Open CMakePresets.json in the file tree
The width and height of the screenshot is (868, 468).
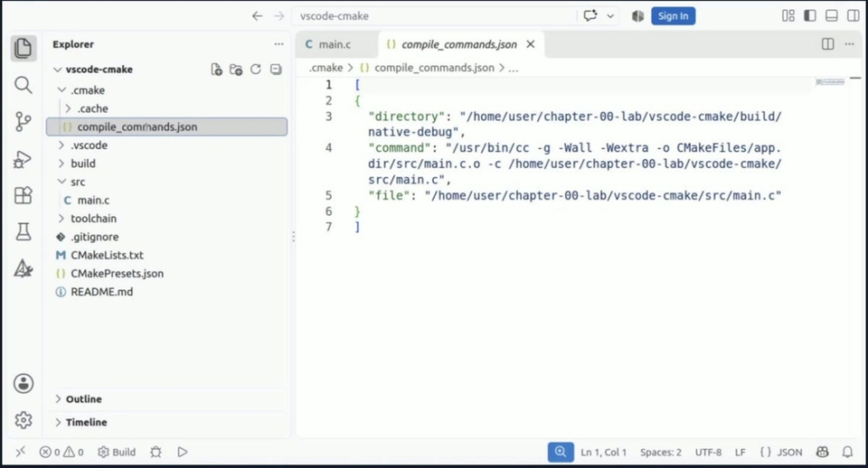(x=117, y=273)
